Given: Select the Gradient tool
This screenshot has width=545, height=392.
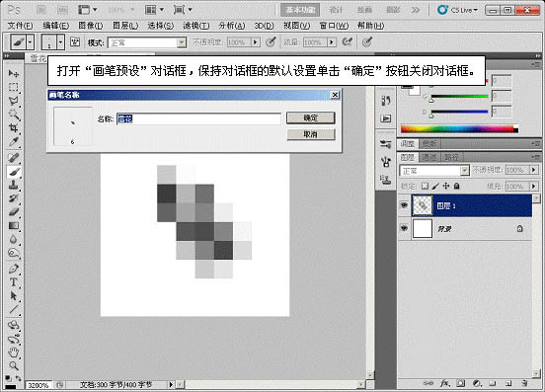Looking at the screenshot, I should coord(14,226).
